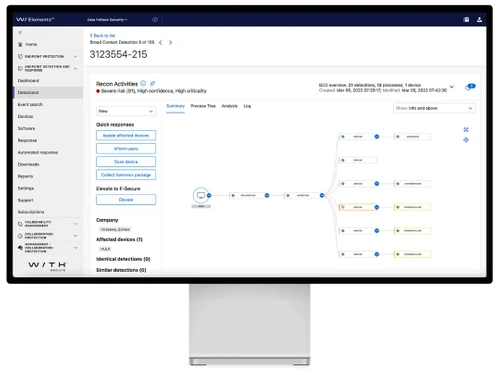Click the pin icon beside Recon Activities
This screenshot has width=500, height=375.
152,83
